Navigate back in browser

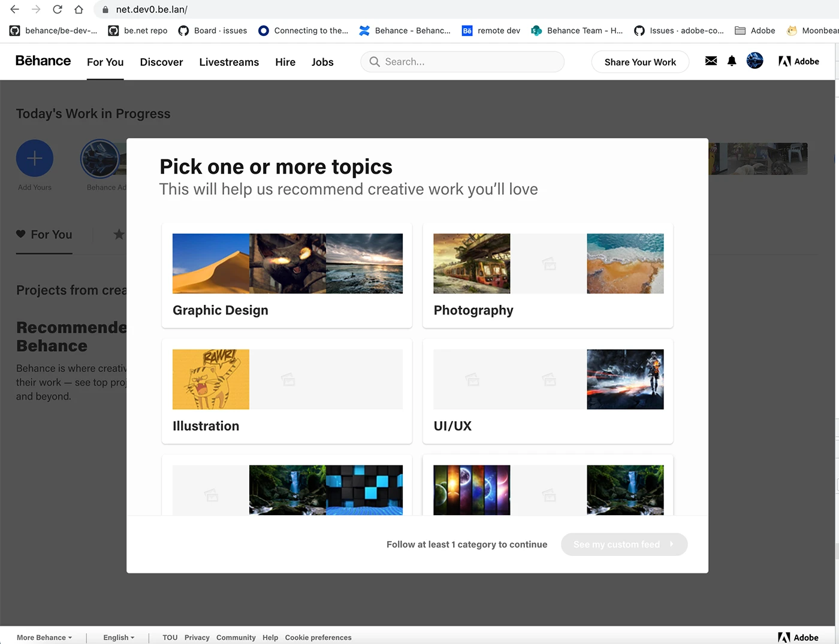[x=15, y=10]
